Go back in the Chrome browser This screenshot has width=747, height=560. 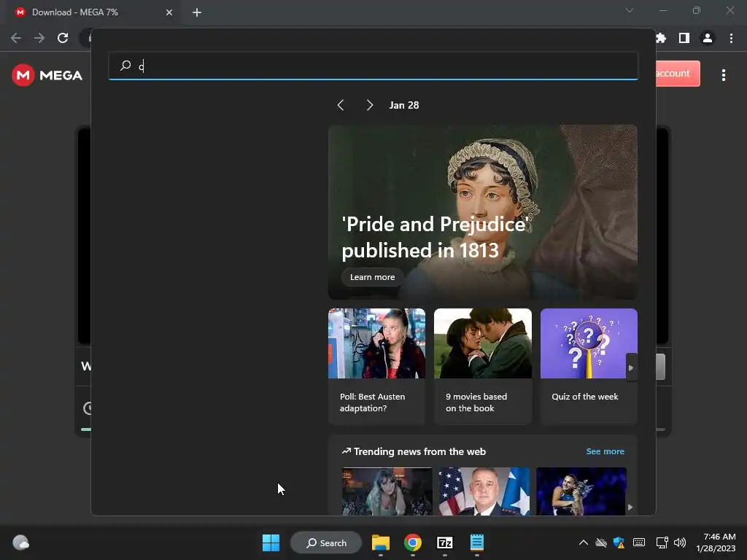click(16, 38)
